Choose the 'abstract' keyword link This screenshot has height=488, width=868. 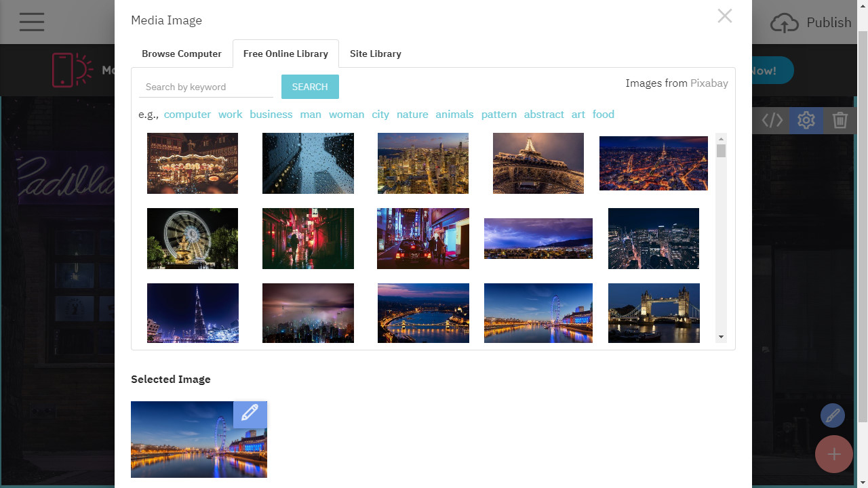point(544,115)
